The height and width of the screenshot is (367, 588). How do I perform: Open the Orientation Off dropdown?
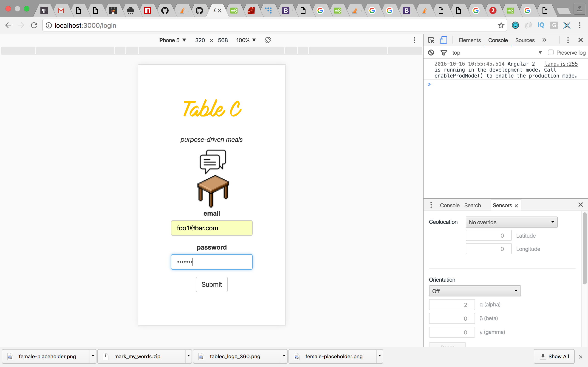475,291
